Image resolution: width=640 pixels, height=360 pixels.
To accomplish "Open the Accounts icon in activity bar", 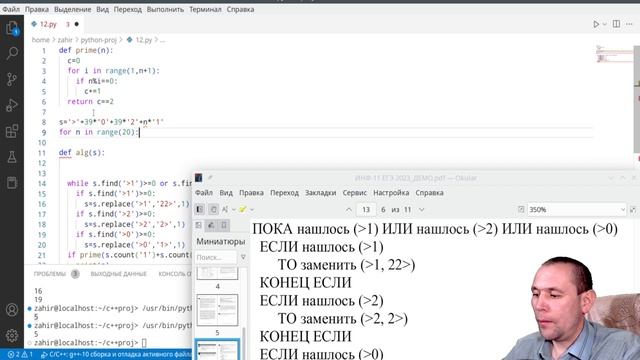I will point(12,310).
